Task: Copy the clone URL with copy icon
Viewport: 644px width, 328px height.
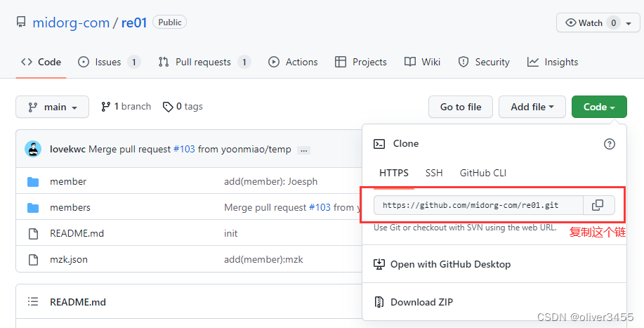Action: pos(598,205)
